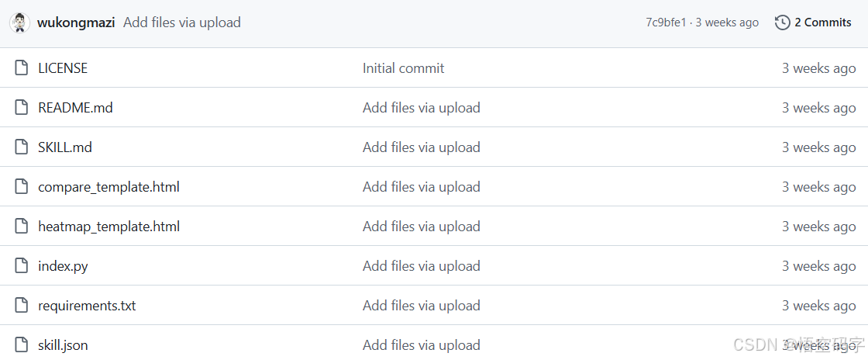Open the README.md file
868x360 pixels.
75,107
